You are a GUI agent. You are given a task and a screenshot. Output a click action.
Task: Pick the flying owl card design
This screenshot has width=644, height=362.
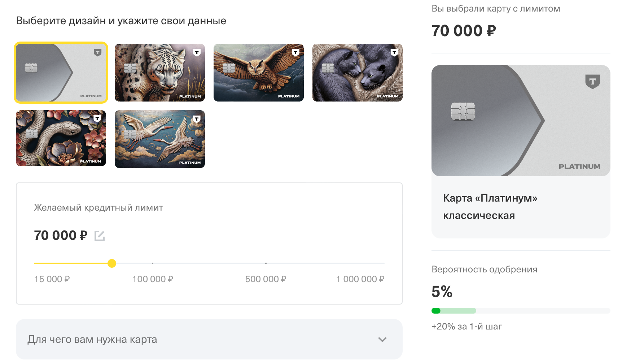(259, 73)
